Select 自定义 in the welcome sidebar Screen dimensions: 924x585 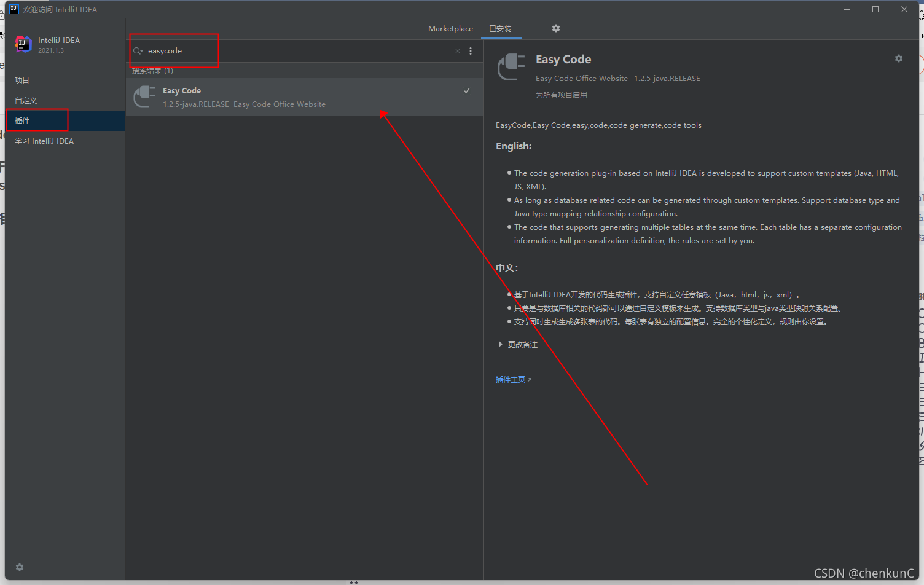[x=65, y=100]
